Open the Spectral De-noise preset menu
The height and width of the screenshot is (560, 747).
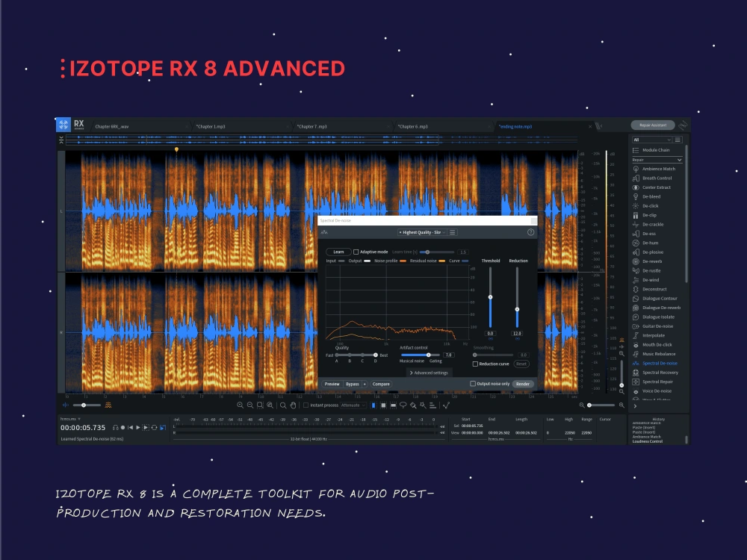pyautogui.click(x=453, y=232)
